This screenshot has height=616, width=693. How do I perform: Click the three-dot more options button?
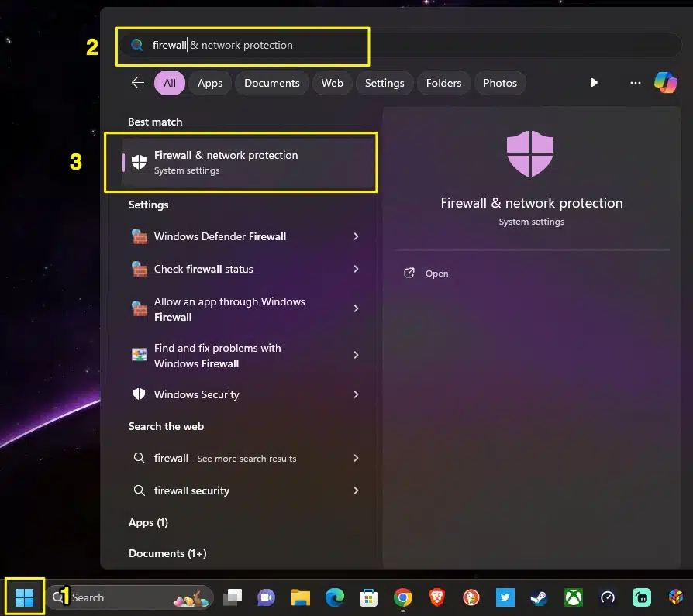click(x=635, y=83)
